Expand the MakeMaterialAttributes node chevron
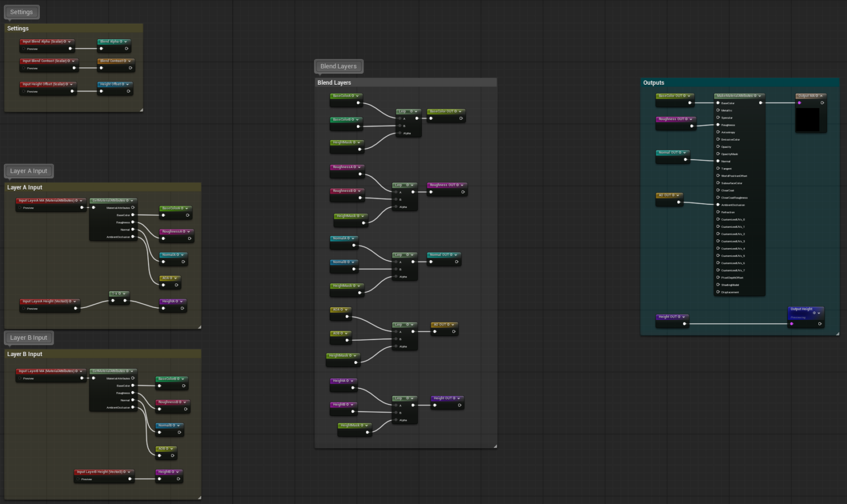This screenshot has width=847, height=504. point(760,96)
